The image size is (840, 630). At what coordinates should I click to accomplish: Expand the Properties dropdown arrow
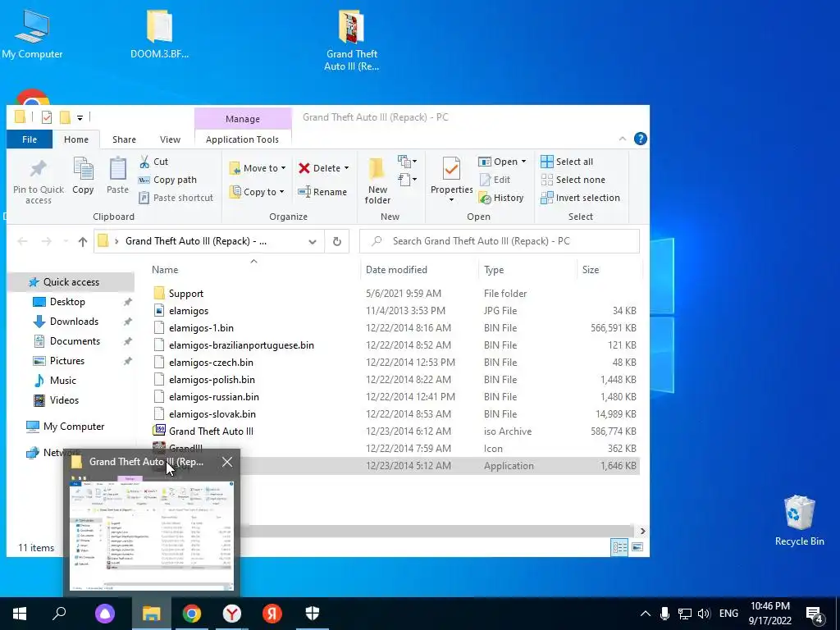451,200
